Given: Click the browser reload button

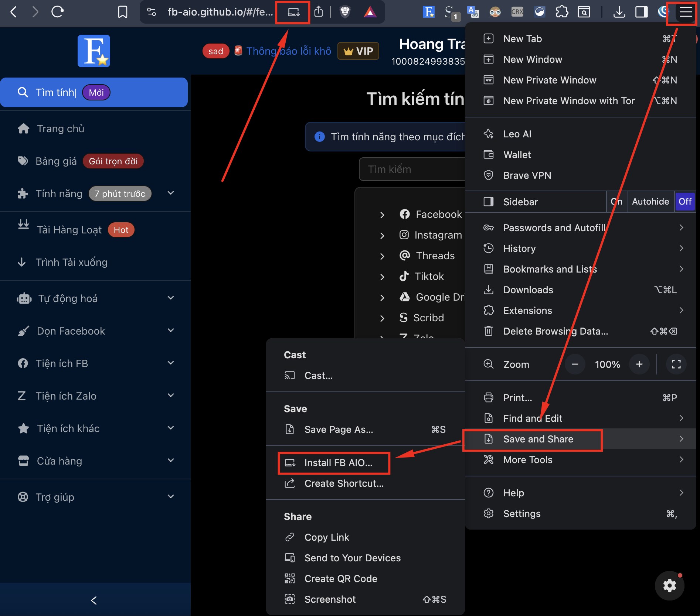Looking at the screenshot, I should pos(57,12).
